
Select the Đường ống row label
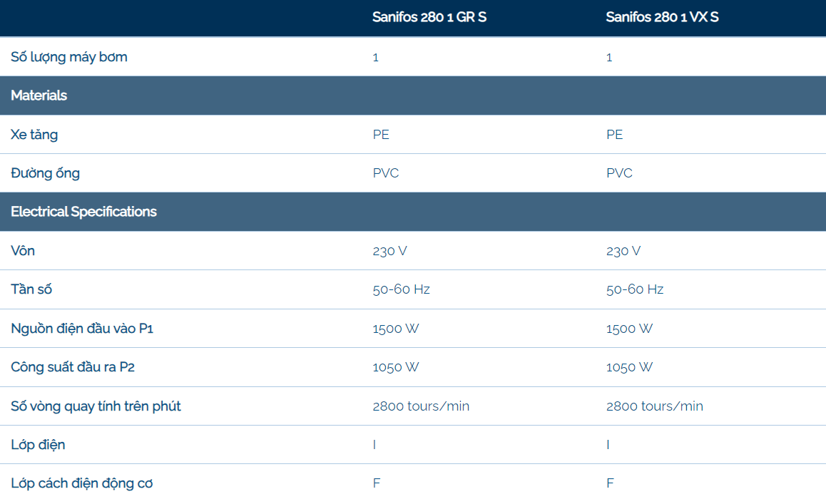click(46, 173)
